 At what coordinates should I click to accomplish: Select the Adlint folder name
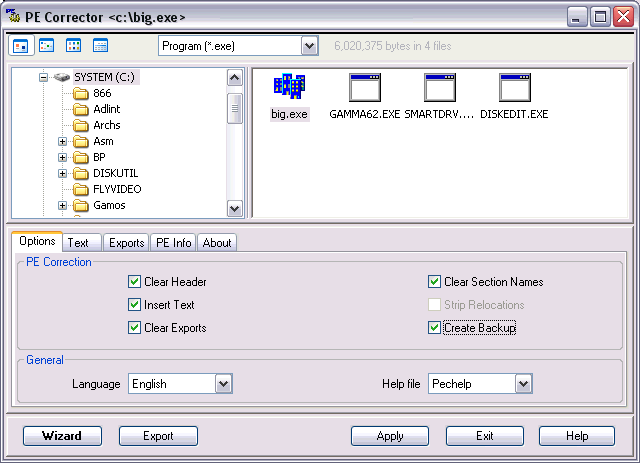coord(107,109)
